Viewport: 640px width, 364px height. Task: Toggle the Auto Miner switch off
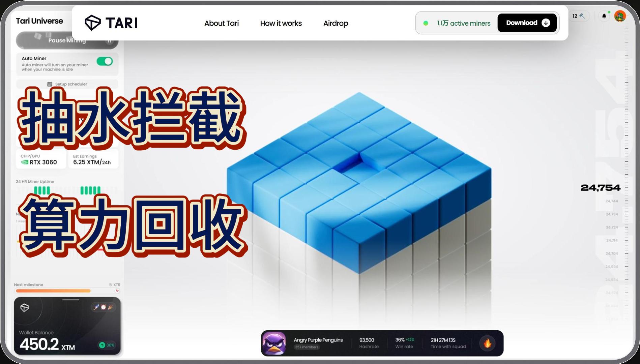coord(105,61)
